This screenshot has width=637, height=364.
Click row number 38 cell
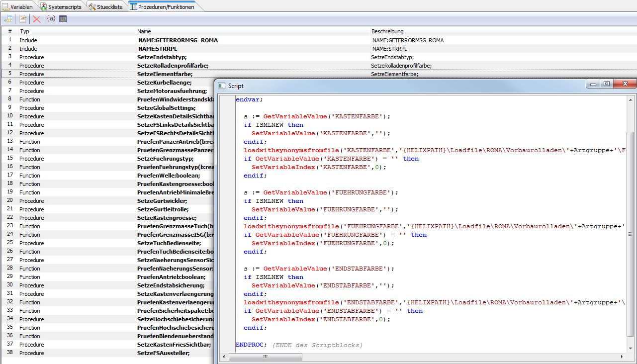10,353
